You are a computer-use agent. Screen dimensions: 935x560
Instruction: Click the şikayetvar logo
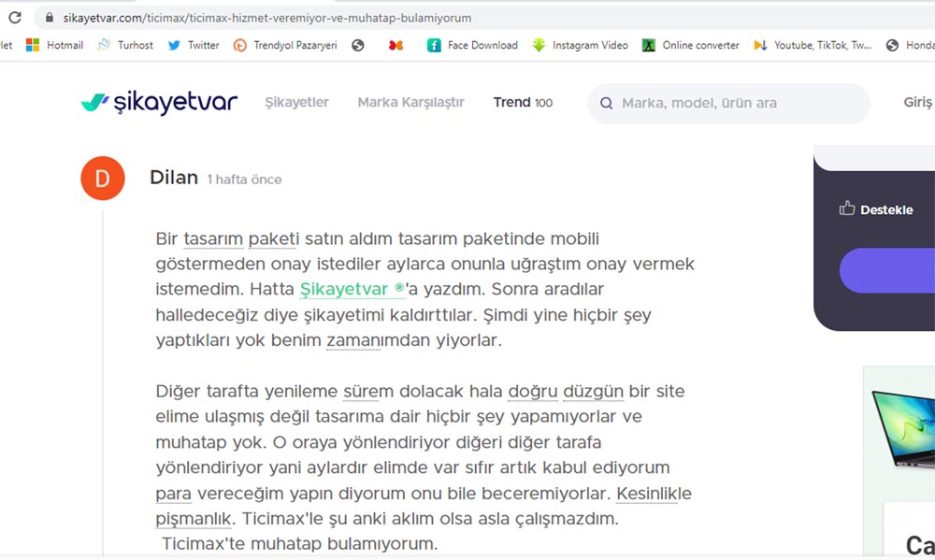coord(159,103)
